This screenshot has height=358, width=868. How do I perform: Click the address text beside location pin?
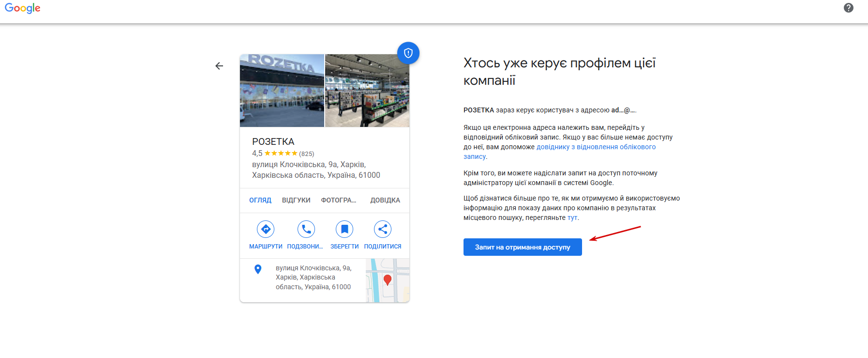[x=314, y=278]
